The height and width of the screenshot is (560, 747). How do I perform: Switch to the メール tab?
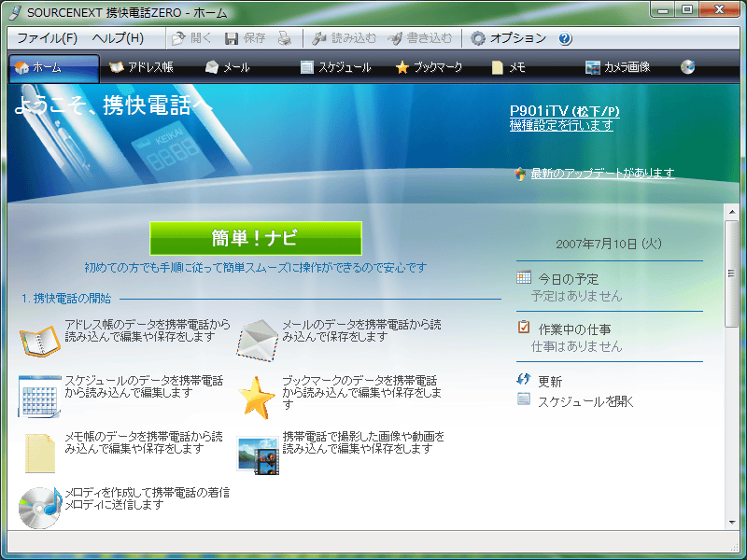pos(227,67)
